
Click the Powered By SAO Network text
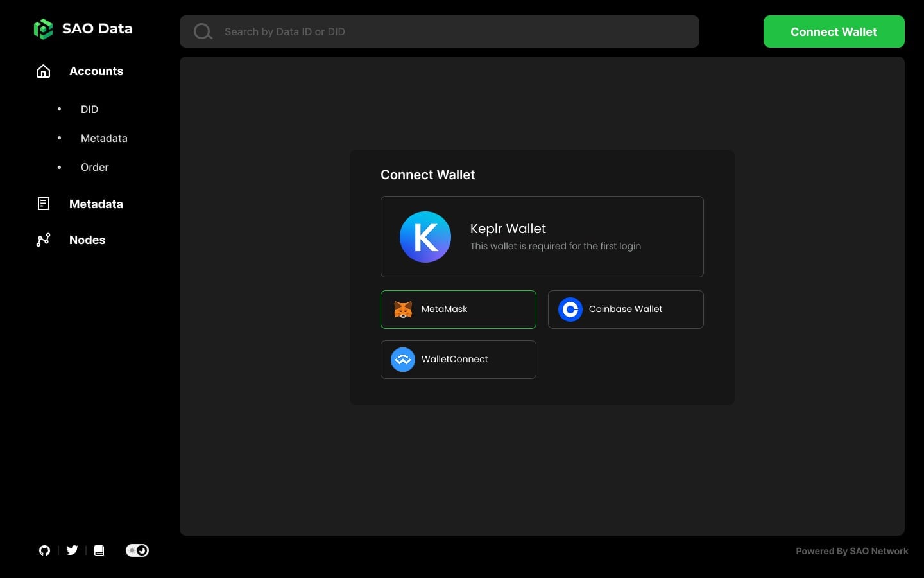[x=852, y=551]
